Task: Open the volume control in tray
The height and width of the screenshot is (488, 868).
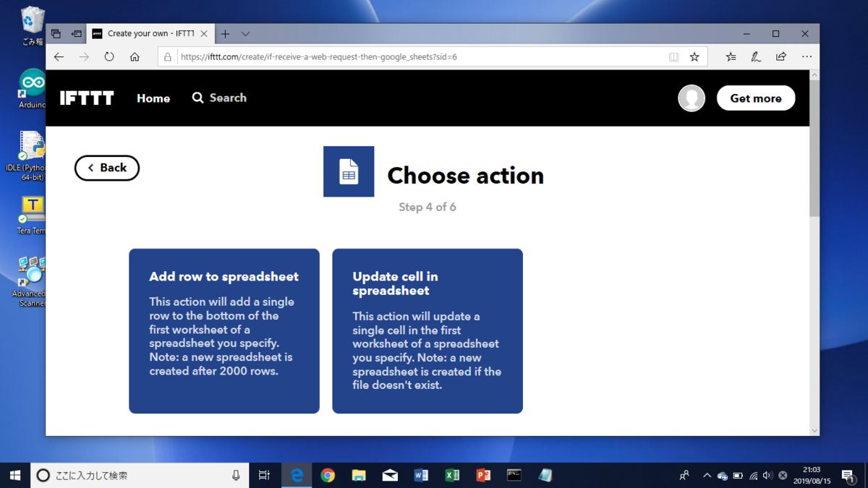Action: tap(767, 476)
